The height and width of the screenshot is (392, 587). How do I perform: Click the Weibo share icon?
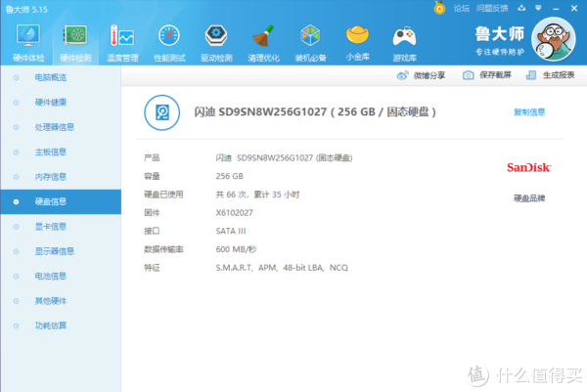(402, 75)
